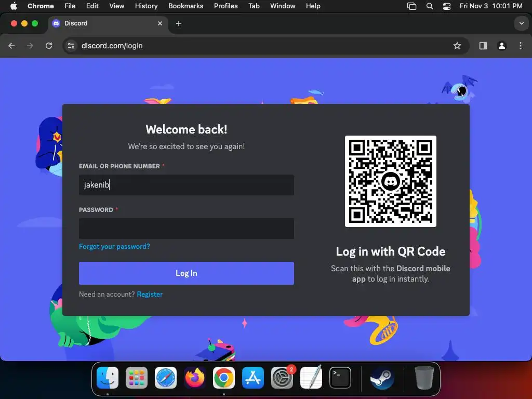Viewport: 532px width, 399px height.
Task: Click the Log in with QR Code heading
Action: tap(391, 251)
